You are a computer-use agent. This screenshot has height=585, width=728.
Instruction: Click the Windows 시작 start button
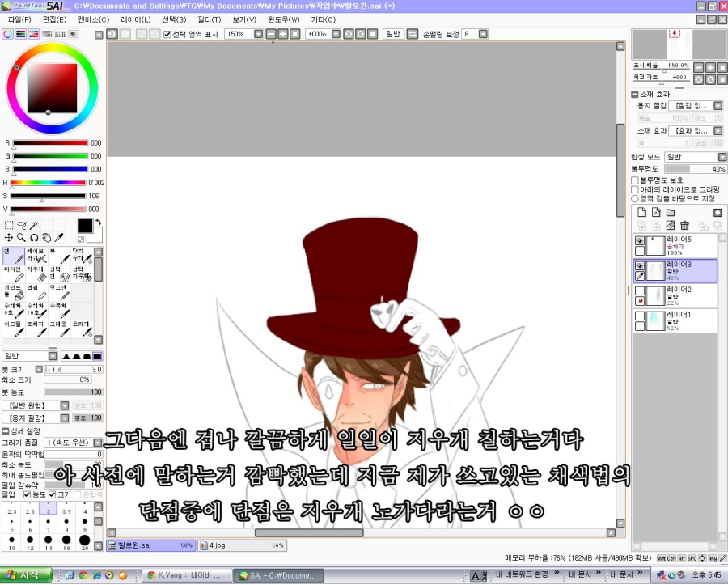26,575
